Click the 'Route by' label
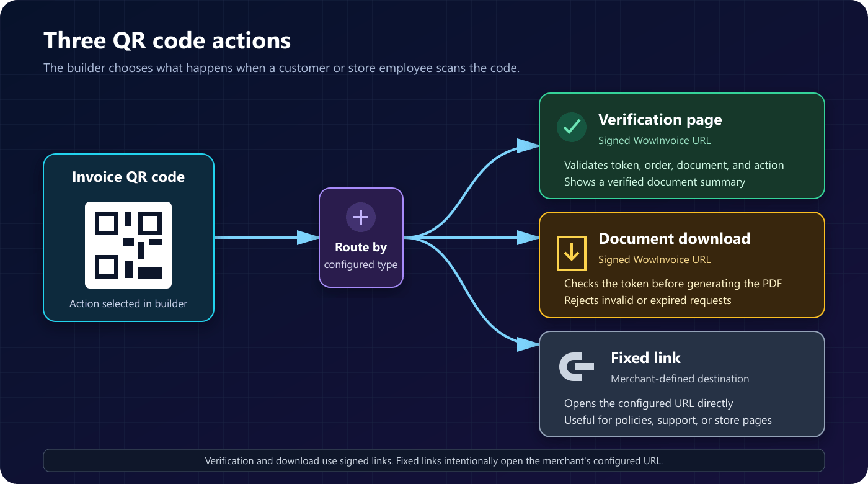 [x=361, y=247]
